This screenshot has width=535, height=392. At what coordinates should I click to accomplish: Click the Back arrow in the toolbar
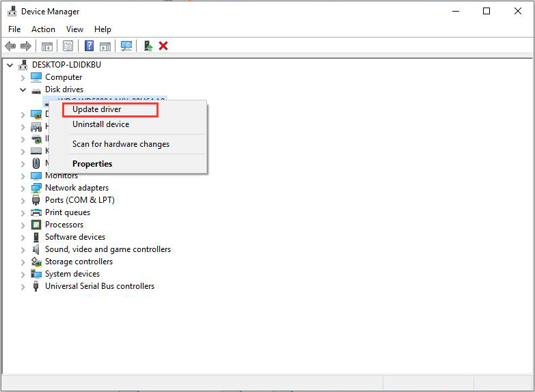point(10,46)
